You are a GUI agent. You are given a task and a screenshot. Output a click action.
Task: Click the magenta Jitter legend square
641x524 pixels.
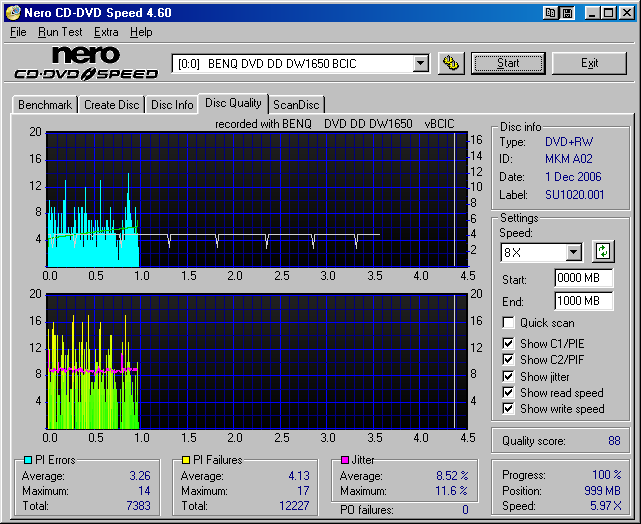345,460
